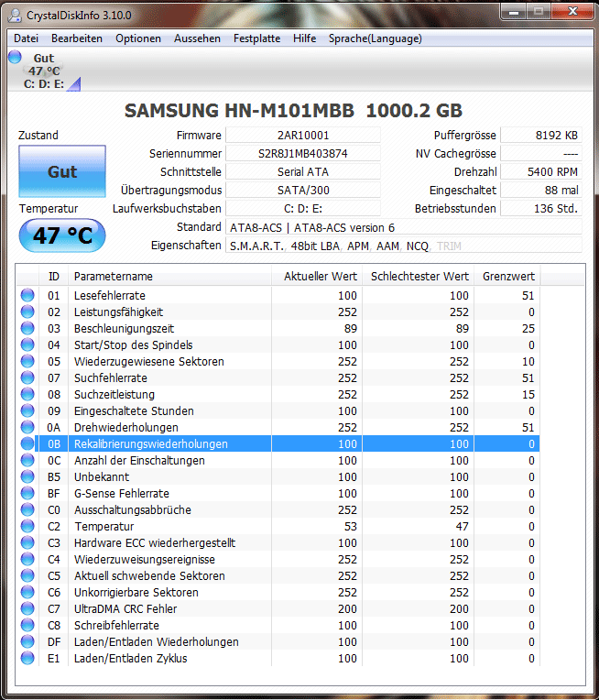Image resolution: width=599 pixels, height=700 pixels.
Task: Click the status orb for Lesefehlerrate row
Action: 27,295
